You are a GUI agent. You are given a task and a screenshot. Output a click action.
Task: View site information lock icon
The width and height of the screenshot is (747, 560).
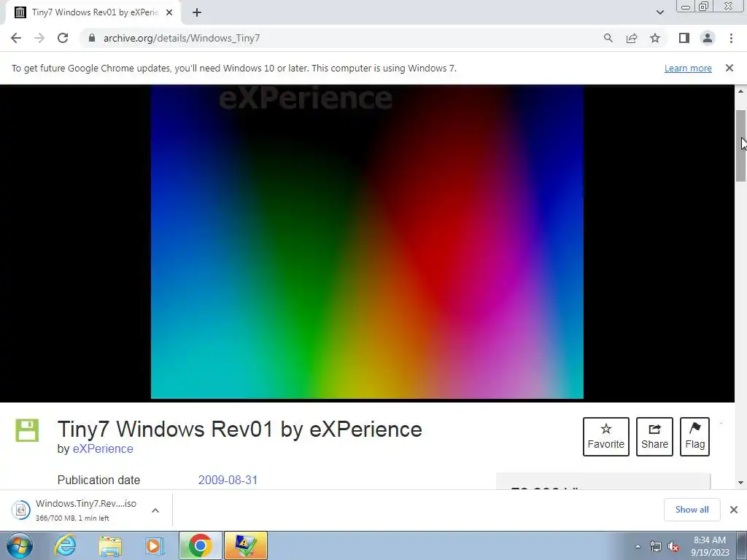coord(92,38)
